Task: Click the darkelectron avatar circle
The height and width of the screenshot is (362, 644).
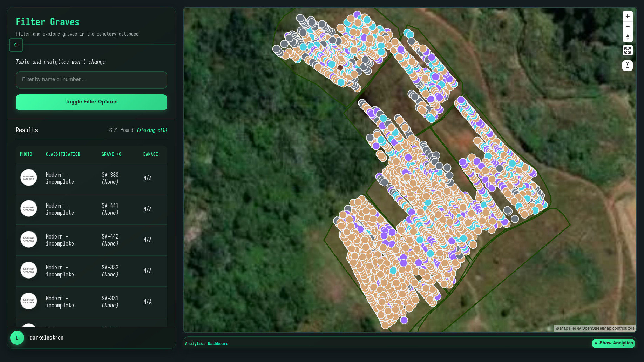Action: (x=17, y=337)
